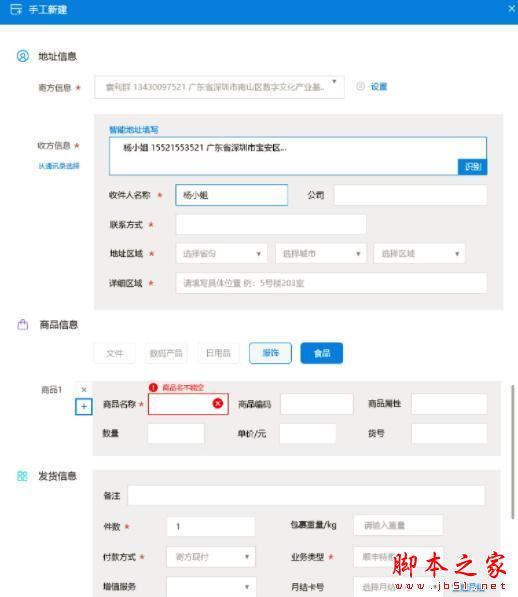Click the 公司 input field
The image size is (518, 597).
[x=410, y=195]
